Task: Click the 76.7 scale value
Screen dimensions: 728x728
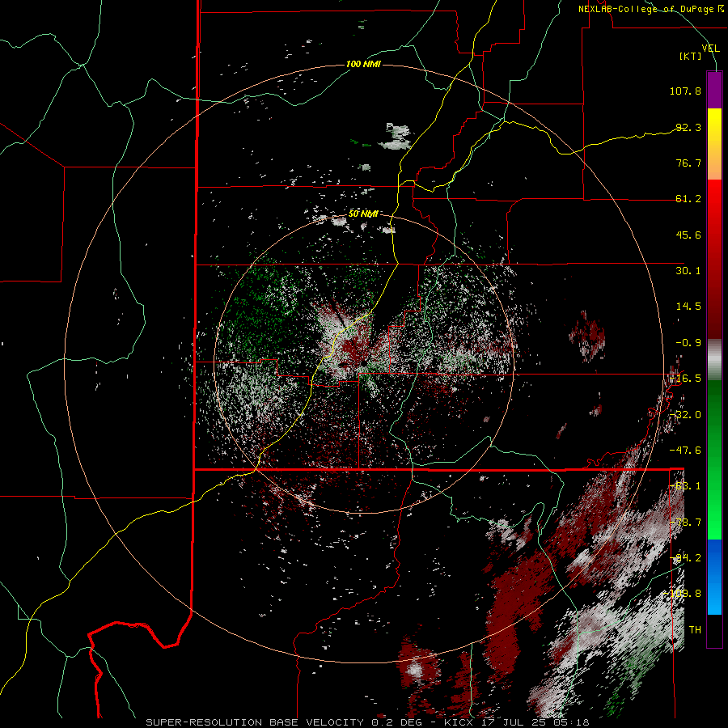Action: point(688,163)
